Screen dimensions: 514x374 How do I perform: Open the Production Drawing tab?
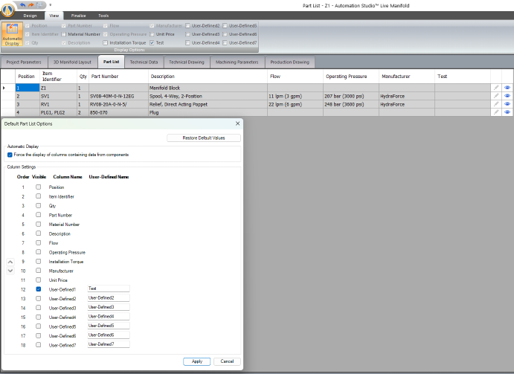click(290, 62)
